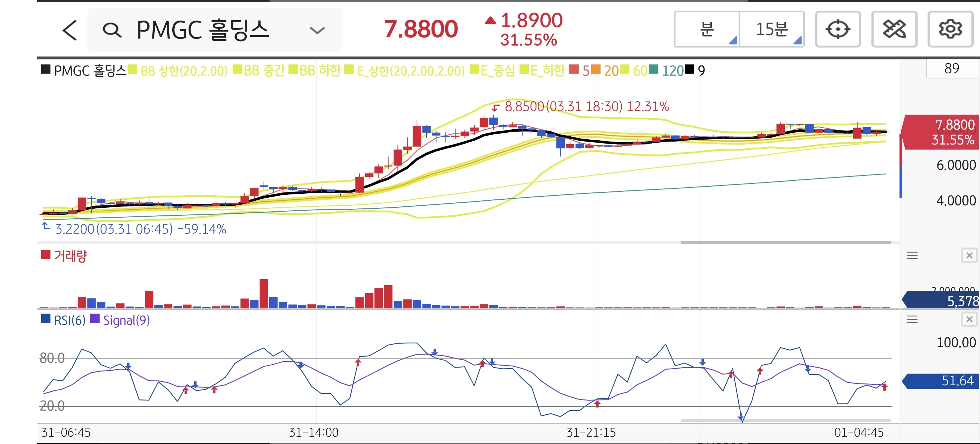Open the 15분 interval dropdown
The image size is (980, 444).
coord(772,29)
